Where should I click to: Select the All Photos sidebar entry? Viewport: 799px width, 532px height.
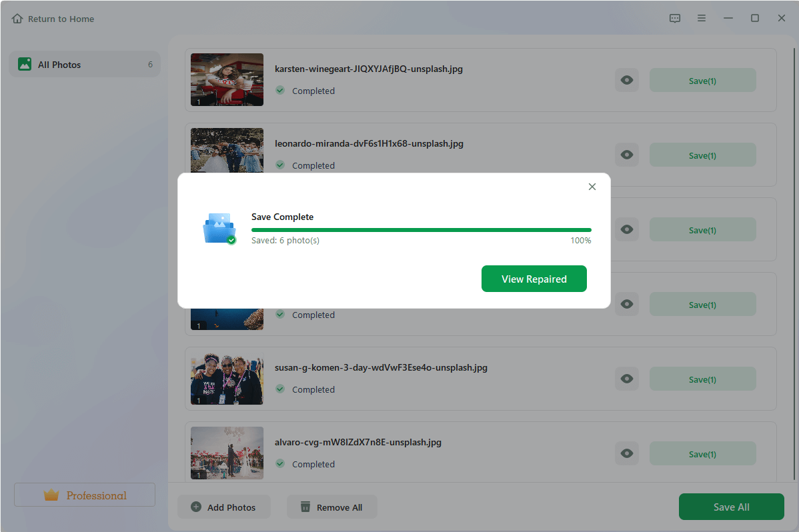click(x=84, y=64)
